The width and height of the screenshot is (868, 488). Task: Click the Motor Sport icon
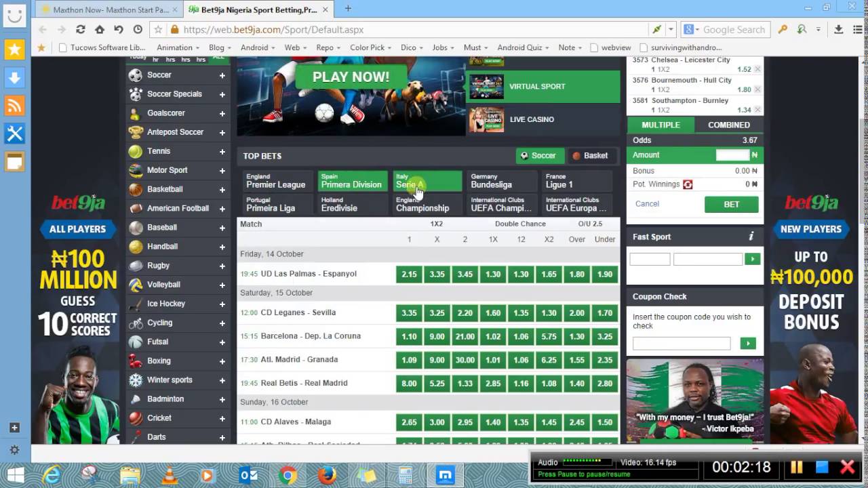tap(136, 170)
